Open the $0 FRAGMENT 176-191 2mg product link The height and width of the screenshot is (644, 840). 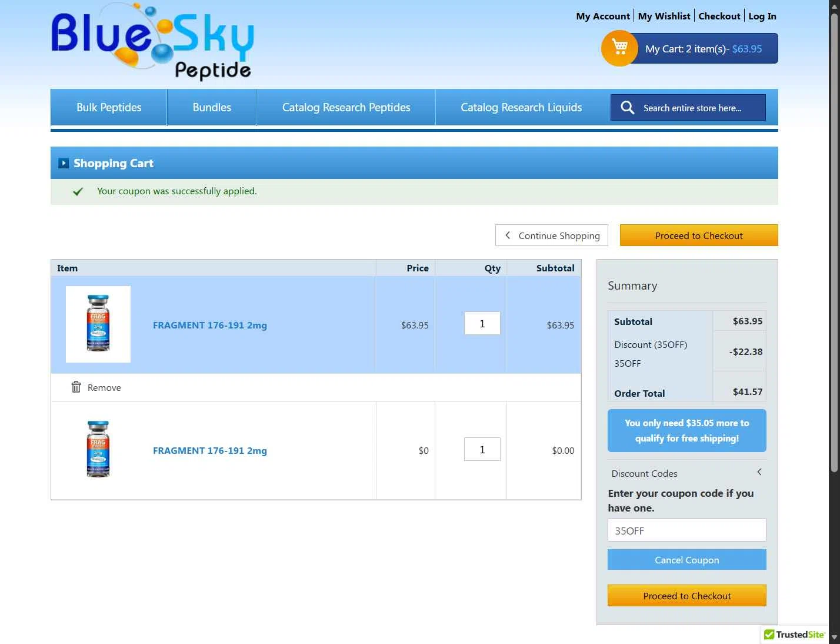(x=210, y=450)
